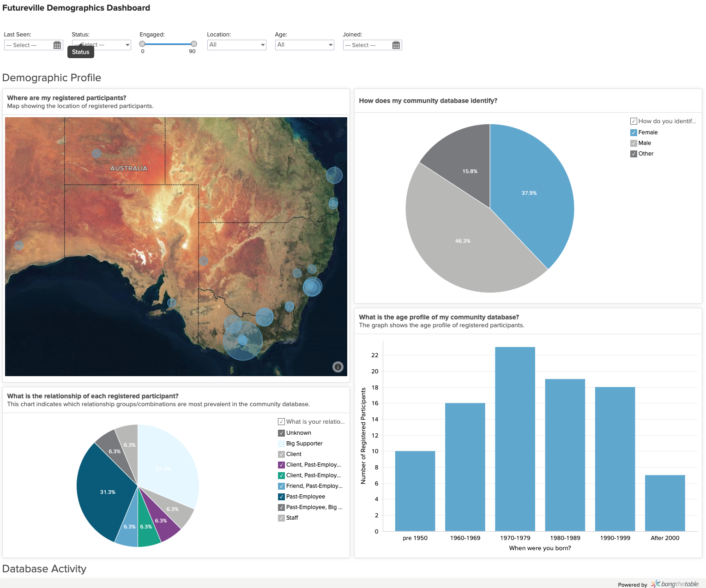Toggle the green Client, Past-Employ... checkbox
The image size is (706, 588).
click(281, 475)
